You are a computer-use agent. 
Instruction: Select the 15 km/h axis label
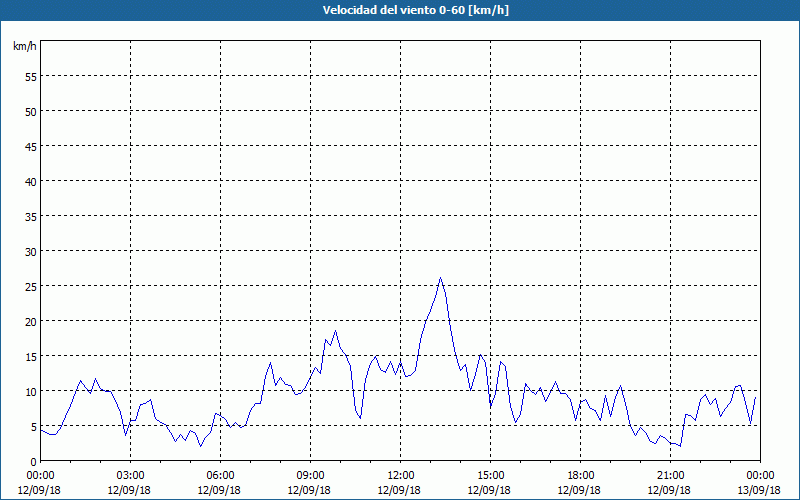31,356
